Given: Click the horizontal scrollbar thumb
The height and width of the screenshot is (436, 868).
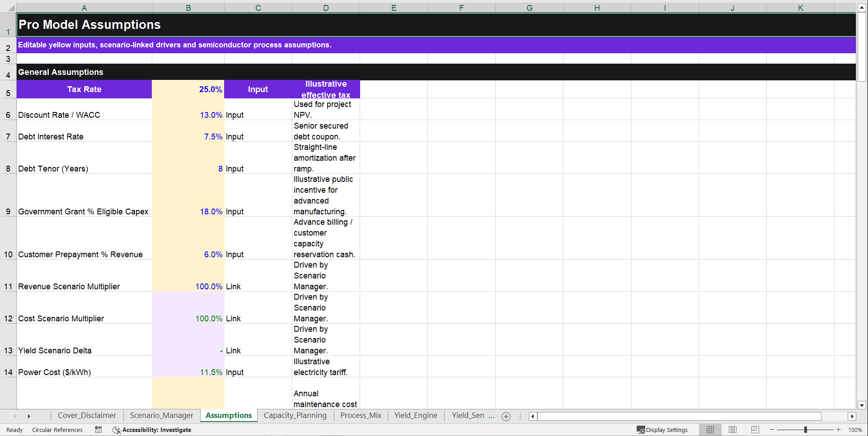Looking at the screenshot, I should pyautogui.click(x=679, y=416).
